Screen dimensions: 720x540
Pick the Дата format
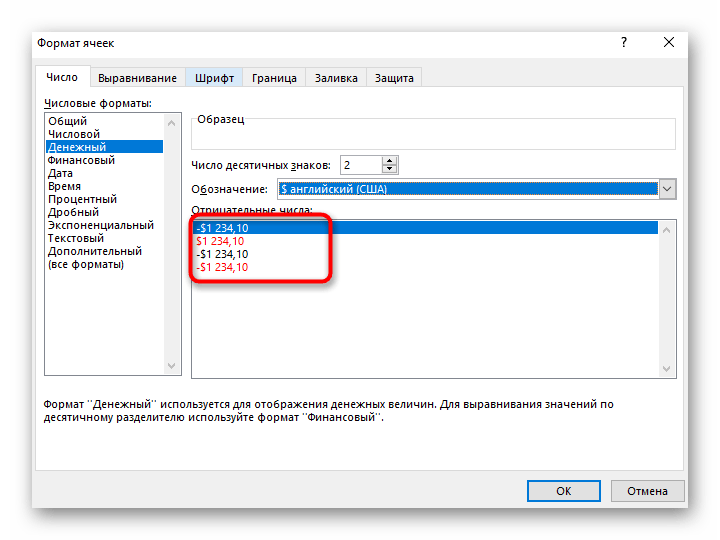(104, 173)
